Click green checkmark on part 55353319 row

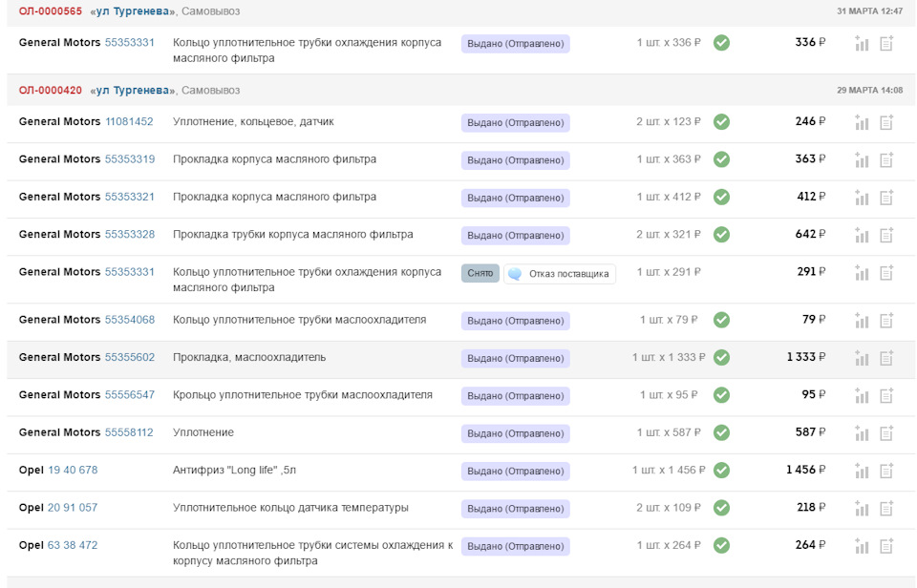(x=721, y=159)
